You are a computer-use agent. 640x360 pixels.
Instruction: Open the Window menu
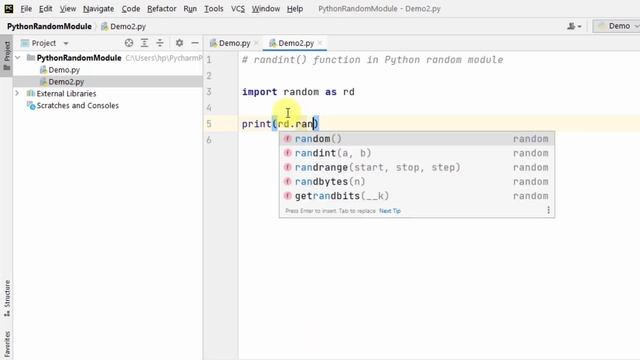point(265,9)
